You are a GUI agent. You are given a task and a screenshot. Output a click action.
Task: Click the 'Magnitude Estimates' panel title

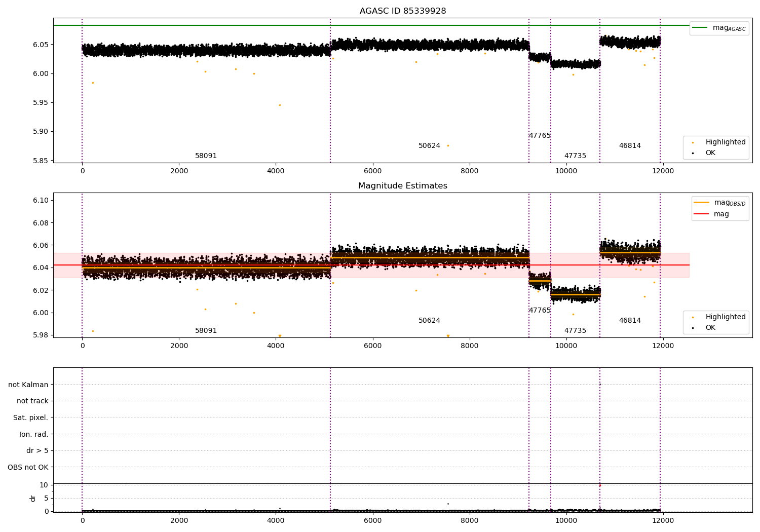[403, 185]
